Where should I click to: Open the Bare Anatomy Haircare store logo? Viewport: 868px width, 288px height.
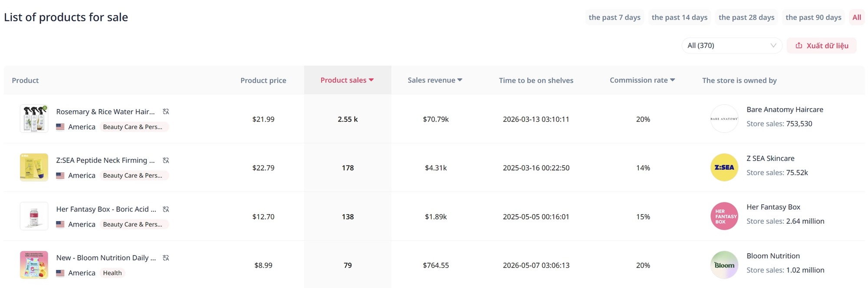click(x=724, y=119)
